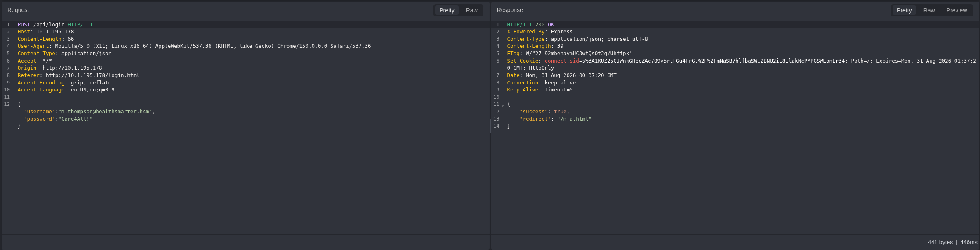Screen dimensions: 980x250
Task: Open the Preview tab in the Response pane
Action: [x=956, y=10]
